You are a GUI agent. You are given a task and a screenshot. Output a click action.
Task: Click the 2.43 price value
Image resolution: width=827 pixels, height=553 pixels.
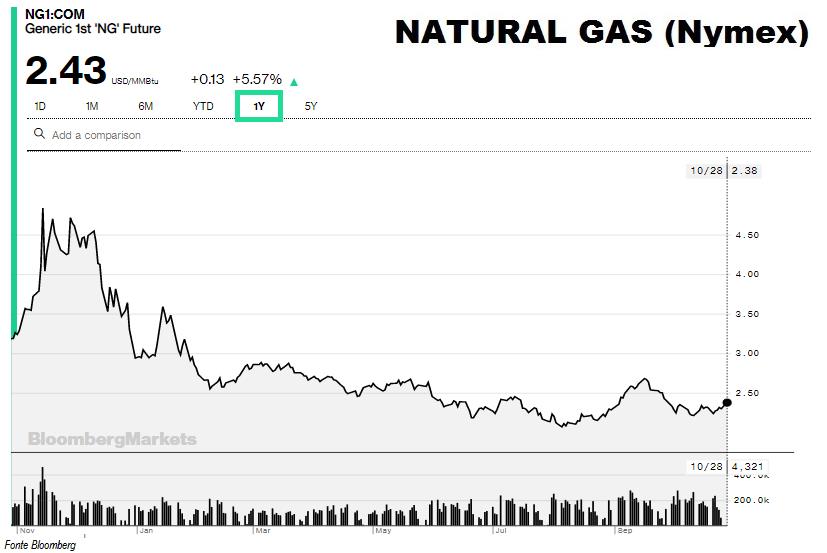65,71
